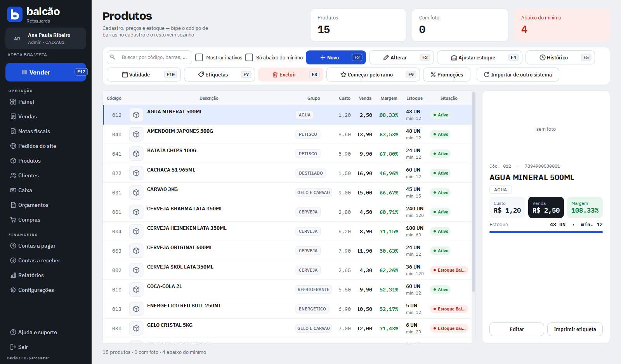
Task: Click box icon of COCA-COLA 2L
Action: coord(136,289)
